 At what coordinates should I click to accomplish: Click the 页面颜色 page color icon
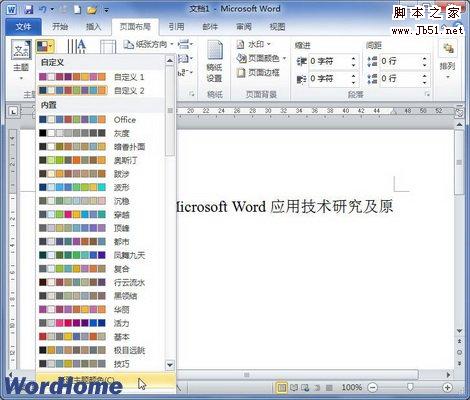(241, 59)
